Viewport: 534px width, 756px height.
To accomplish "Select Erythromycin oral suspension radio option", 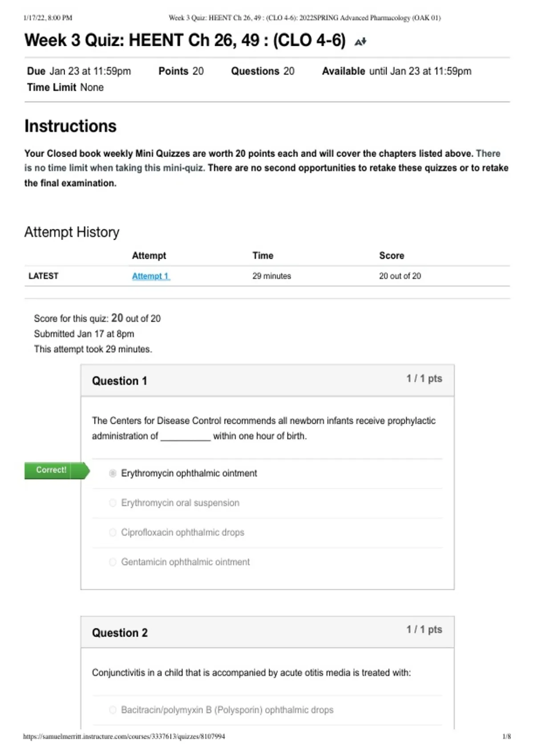I will (113, 503).
